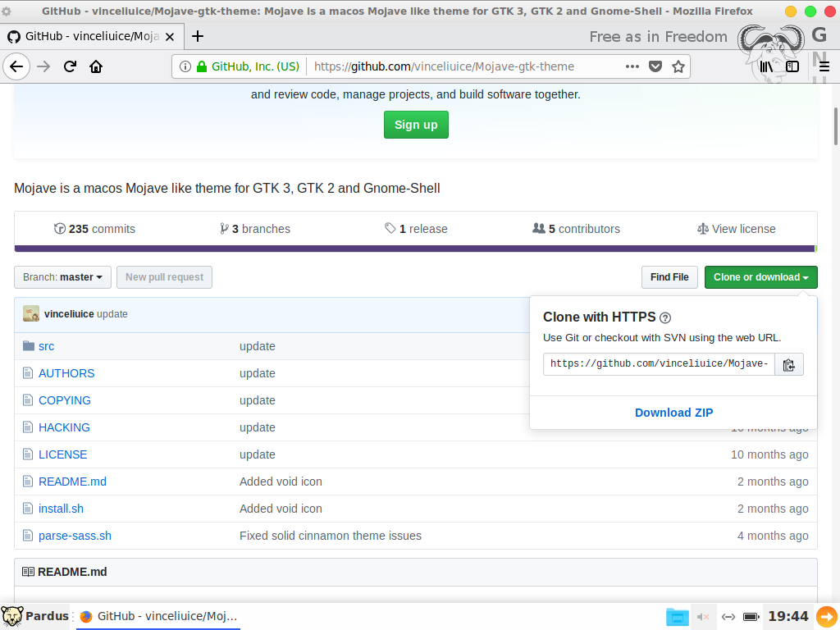This screenshot has height=630, width=840.
Task: Open the parse-sass.sh file
Action: coord(75,536)
